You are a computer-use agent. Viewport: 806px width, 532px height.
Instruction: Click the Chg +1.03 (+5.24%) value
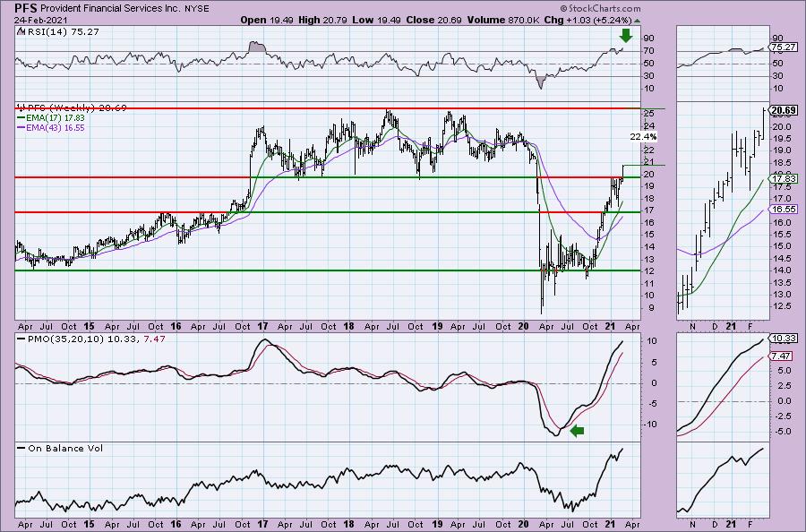587,20
